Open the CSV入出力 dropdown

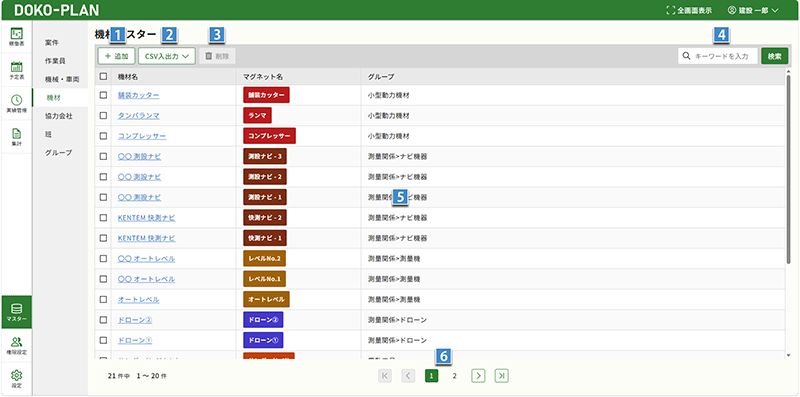click(167, 56)
